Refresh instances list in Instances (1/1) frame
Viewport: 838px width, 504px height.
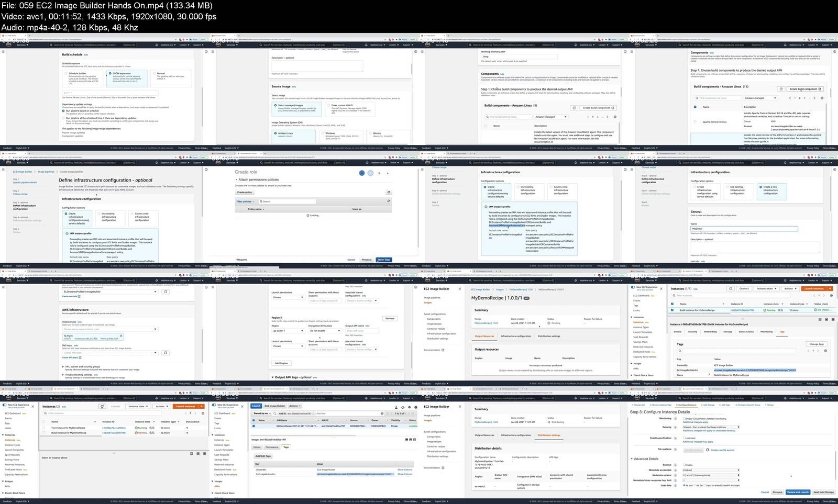point(731,288)
